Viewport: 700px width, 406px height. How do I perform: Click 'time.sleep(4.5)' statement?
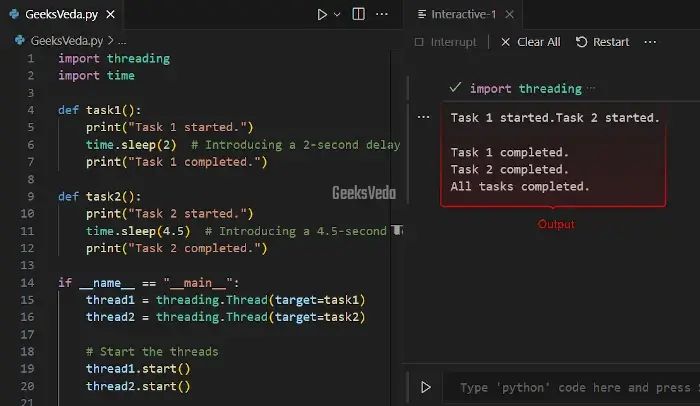pos(138,231)
